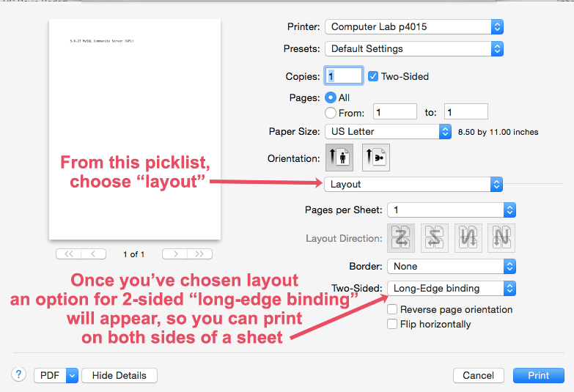Select the From page range radio button

(x=331, y=112)
